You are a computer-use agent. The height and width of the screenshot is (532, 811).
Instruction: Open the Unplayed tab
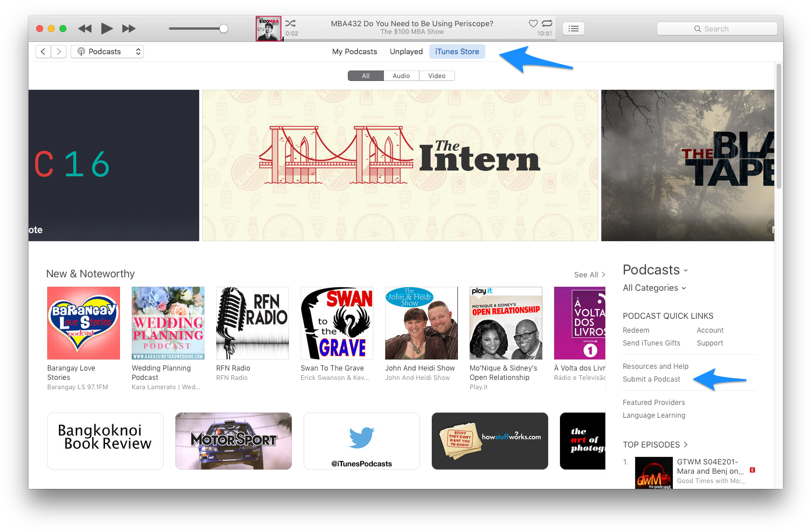405,51
